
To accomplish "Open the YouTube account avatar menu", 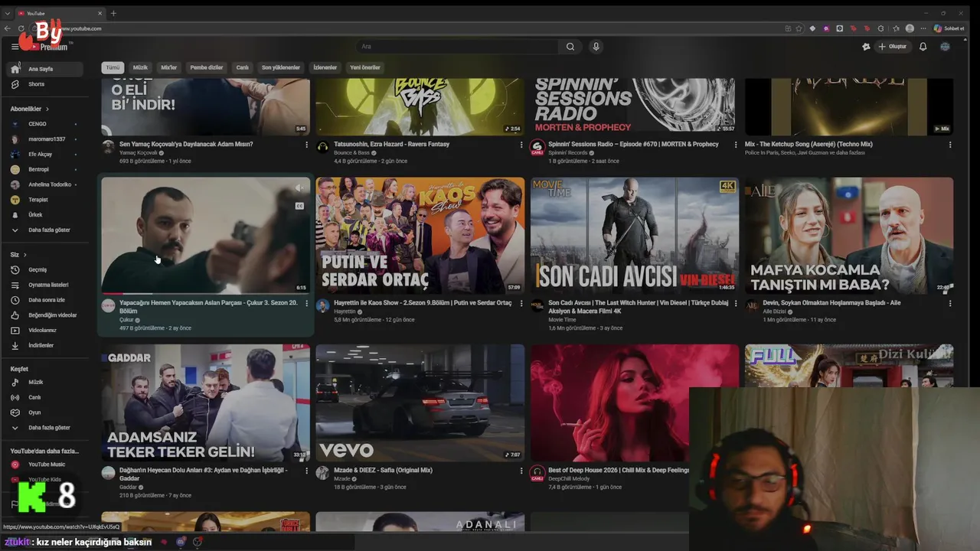I will click(x=945, y=47).
